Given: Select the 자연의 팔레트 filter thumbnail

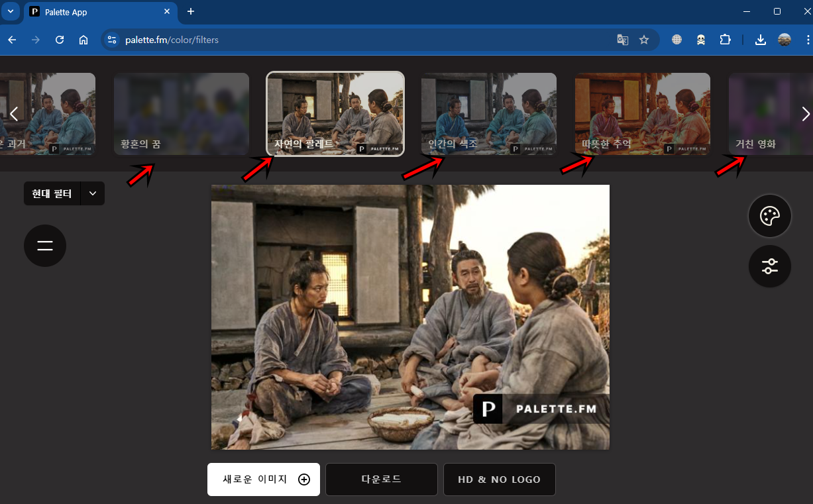Looking at the screenshot, I should pos(335,114).
